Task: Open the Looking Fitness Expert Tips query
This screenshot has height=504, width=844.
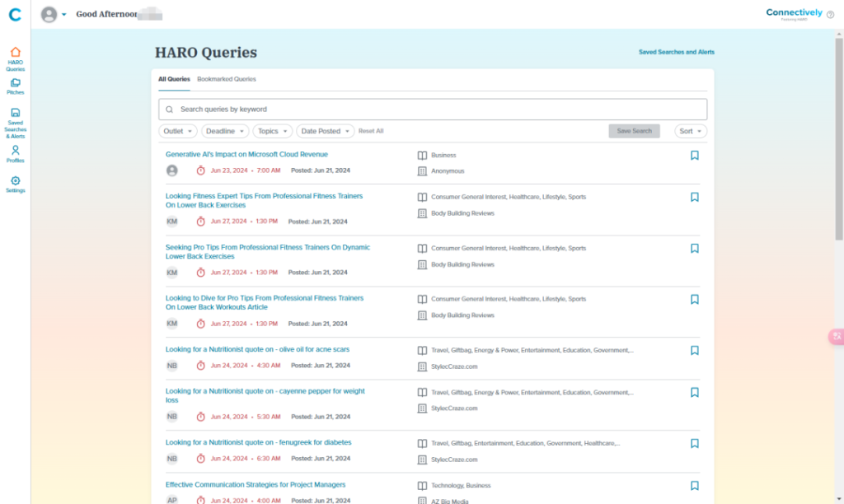Action: point(265,201)
